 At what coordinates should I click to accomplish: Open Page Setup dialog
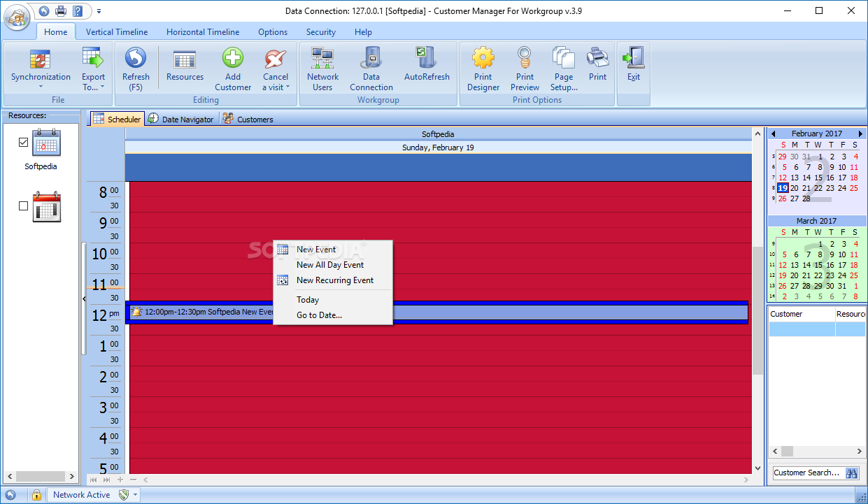(x=564, y=69)
